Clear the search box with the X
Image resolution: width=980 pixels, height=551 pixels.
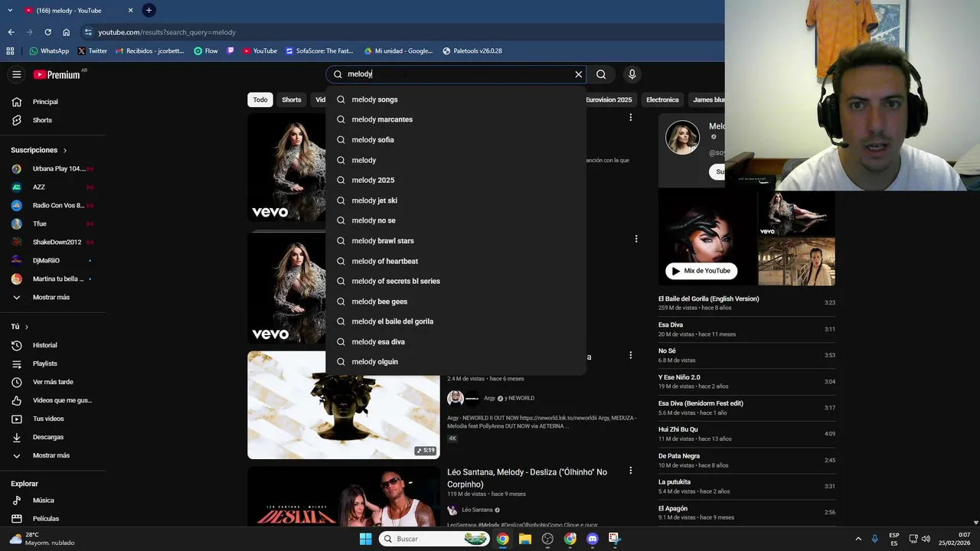579,74
